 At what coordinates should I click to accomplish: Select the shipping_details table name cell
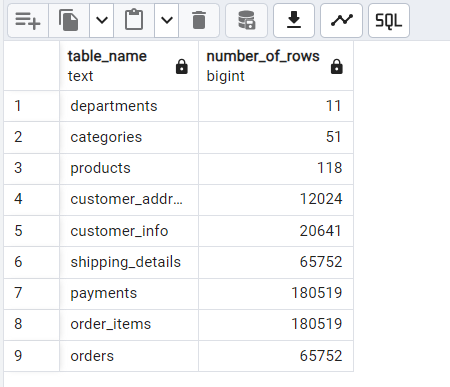[x=129, y=262]
